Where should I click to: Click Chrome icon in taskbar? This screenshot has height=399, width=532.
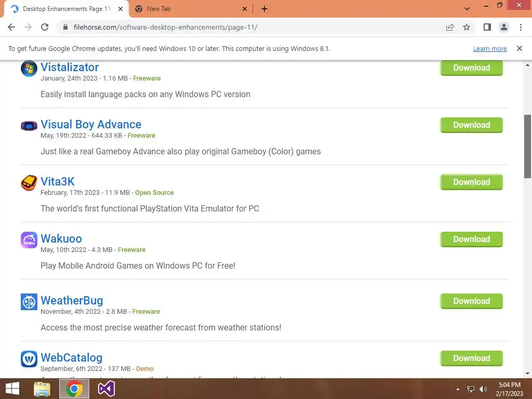click(74, 389)
